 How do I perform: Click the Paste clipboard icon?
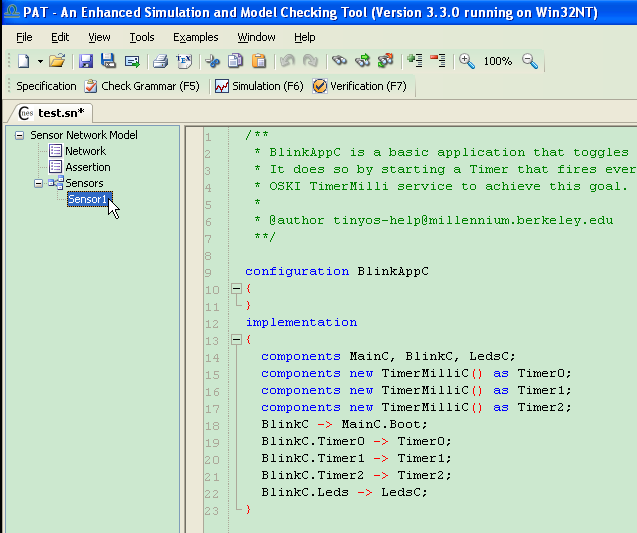[258, 61]
